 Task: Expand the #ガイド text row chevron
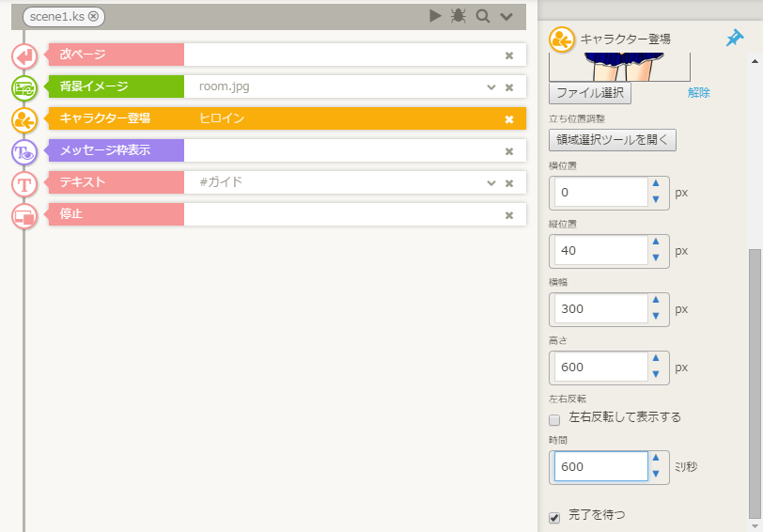click(x=491, y=183)
